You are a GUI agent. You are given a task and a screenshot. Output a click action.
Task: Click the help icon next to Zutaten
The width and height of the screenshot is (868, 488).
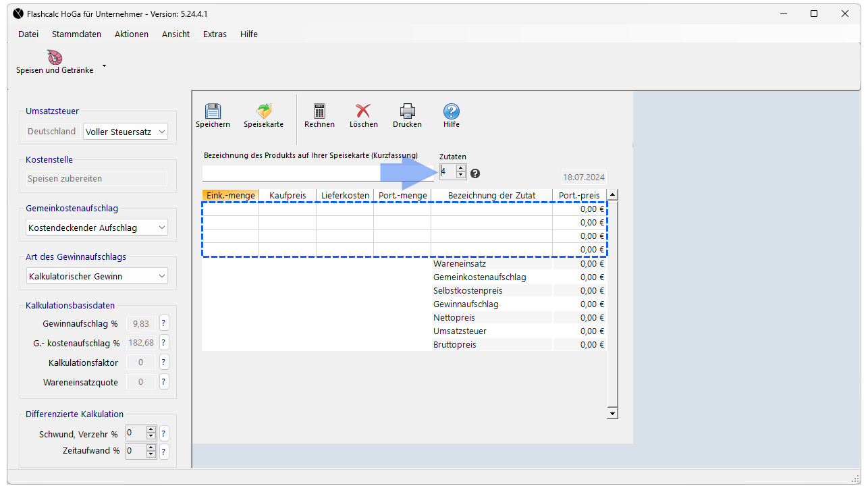pos(475,173)
